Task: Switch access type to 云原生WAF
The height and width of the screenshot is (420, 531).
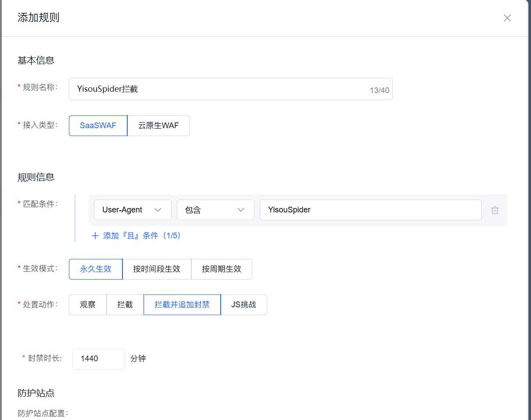Action: pyautogui.click(x=158, y=126)
